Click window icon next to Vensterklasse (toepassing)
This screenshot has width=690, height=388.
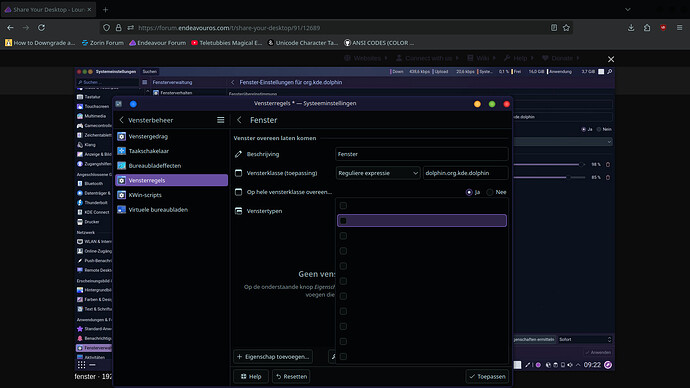click(x=239, y=173)
